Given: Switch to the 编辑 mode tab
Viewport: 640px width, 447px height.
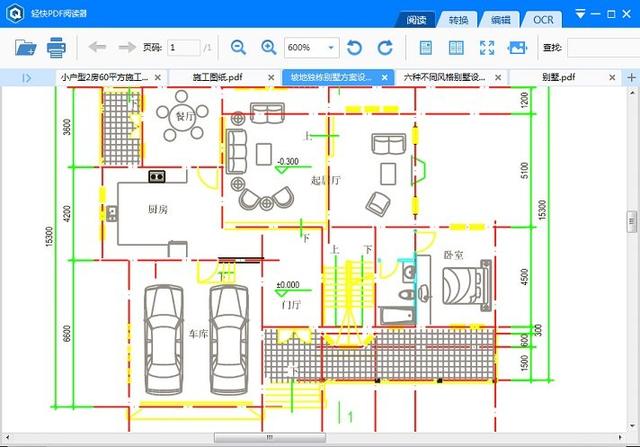Looking at the screenshot, I should 500,20.
